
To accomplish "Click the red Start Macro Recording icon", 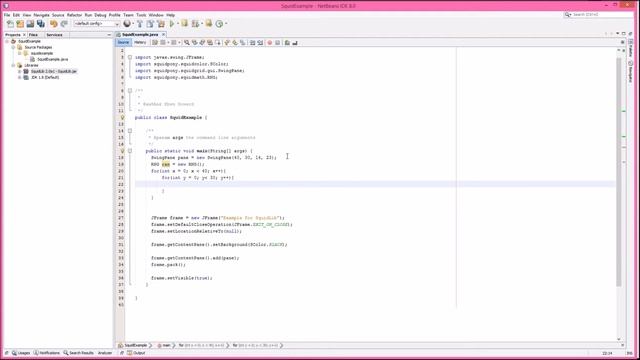I will point(269,42).
